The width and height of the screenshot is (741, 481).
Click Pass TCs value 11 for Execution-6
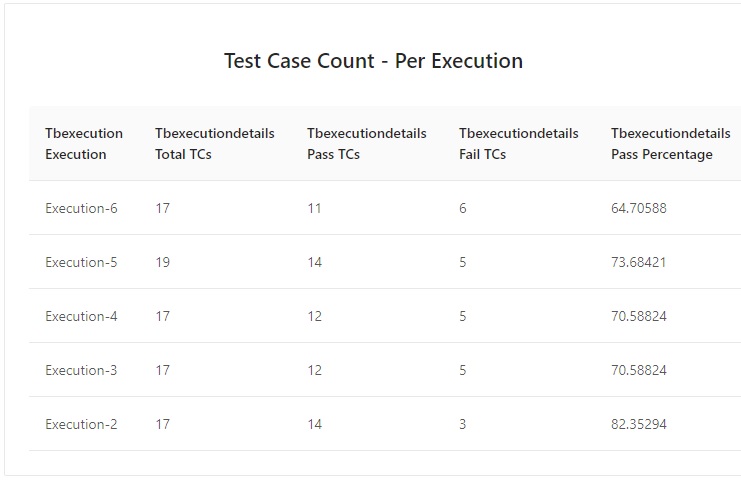click(315, 208)
